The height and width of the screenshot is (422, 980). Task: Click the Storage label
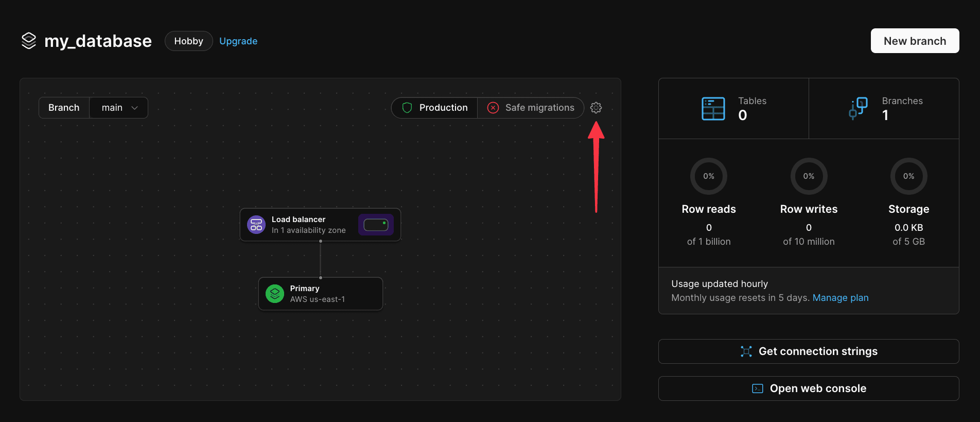909,209
